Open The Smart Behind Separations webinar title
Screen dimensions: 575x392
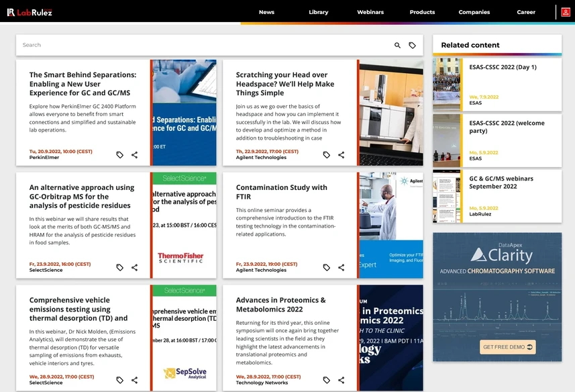(83, 84)
